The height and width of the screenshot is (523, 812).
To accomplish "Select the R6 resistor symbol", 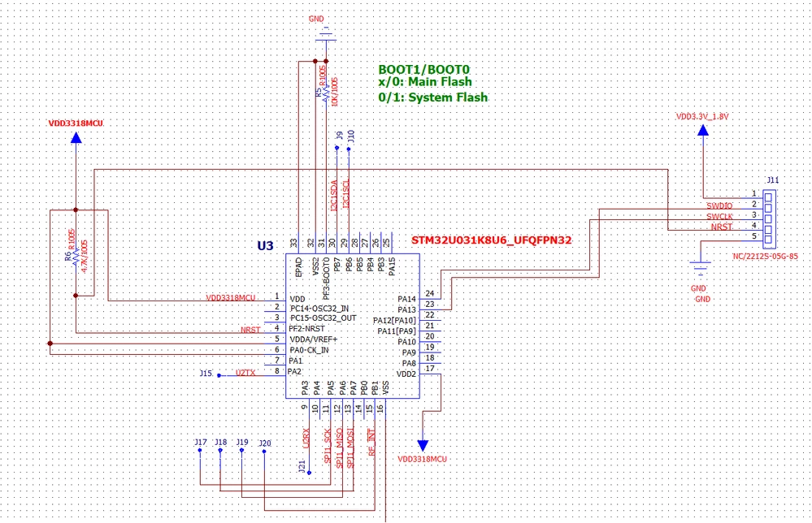I will [76, 256].
